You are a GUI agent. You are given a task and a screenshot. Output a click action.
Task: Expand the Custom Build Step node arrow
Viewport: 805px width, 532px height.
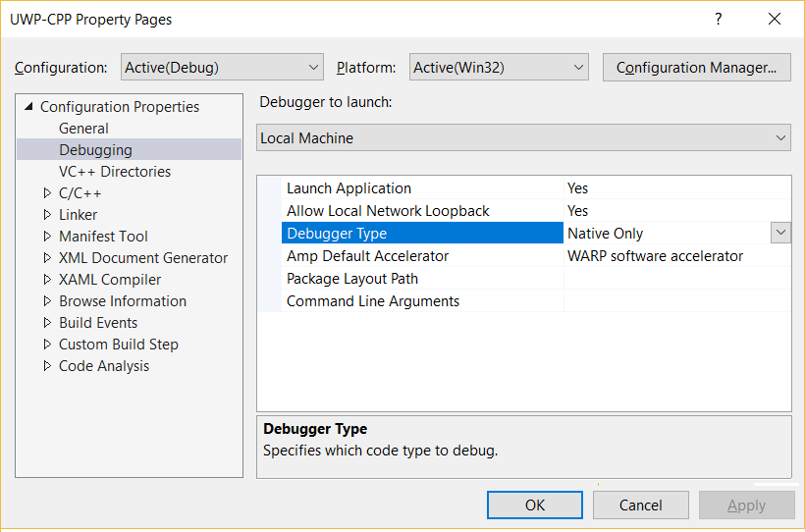pos(47,344)
